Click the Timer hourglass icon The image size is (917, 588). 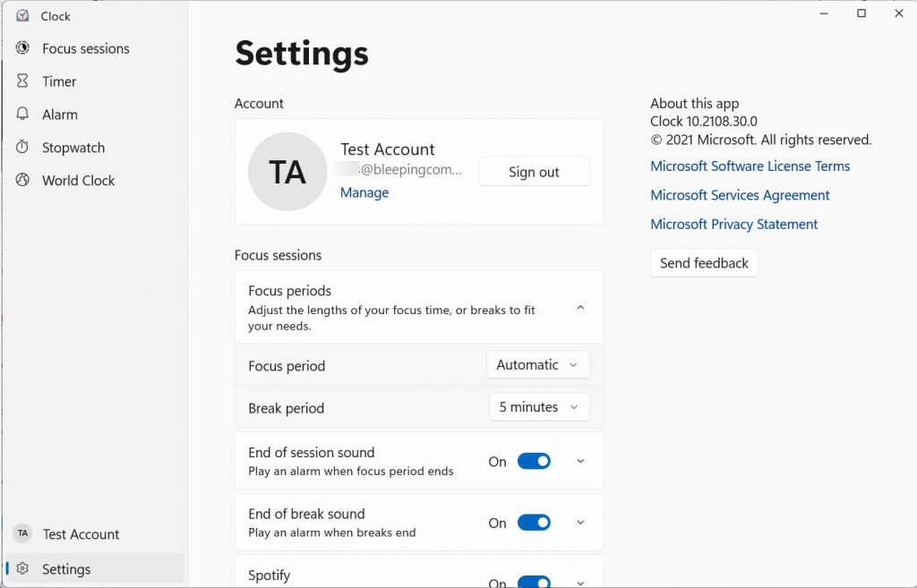pos(23,81)
